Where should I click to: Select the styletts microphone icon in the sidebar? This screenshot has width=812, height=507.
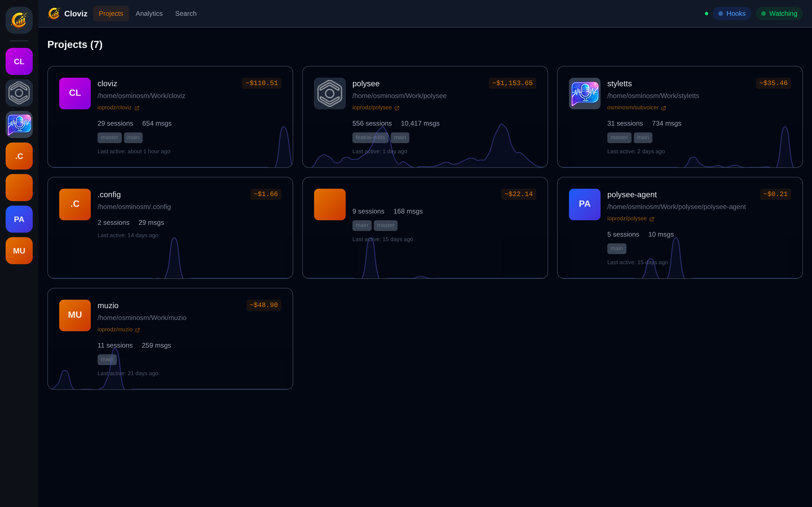coord(19,124)
